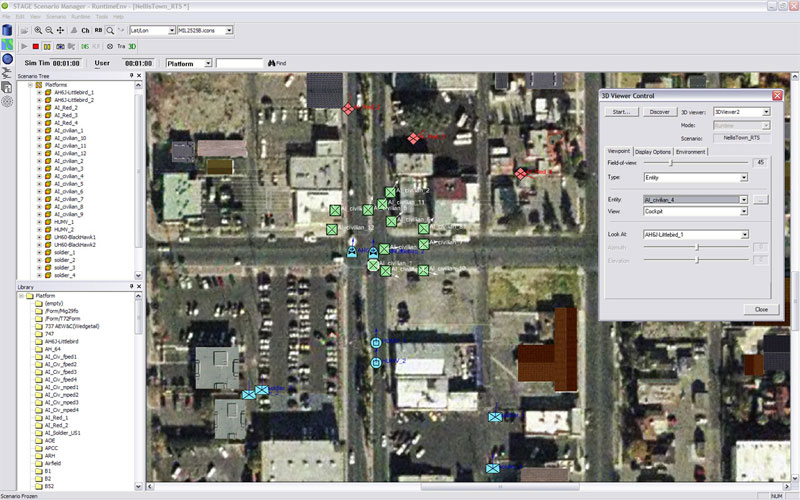Image resolution: width=800 pixels, height=500 pixels.
Task: Click the search text field beside Find
Action: pos(239,63)
